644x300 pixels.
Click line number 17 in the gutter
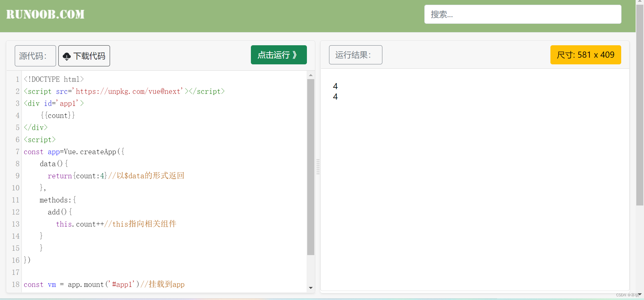point(16,273)
